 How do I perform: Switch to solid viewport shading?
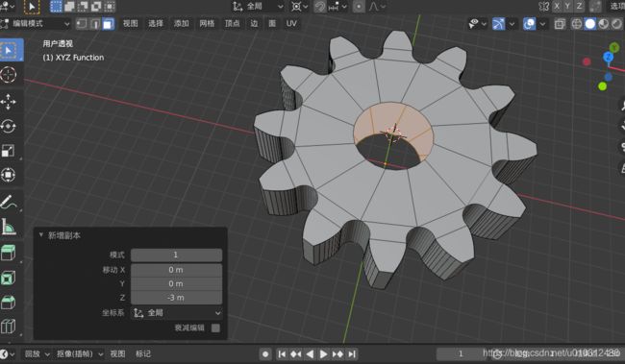click(590, 24)
